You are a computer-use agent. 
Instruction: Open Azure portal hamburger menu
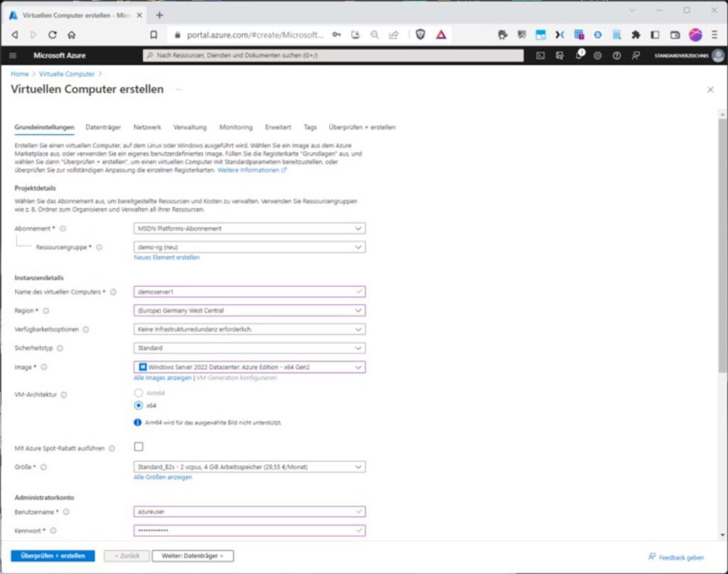click(13, 55)
